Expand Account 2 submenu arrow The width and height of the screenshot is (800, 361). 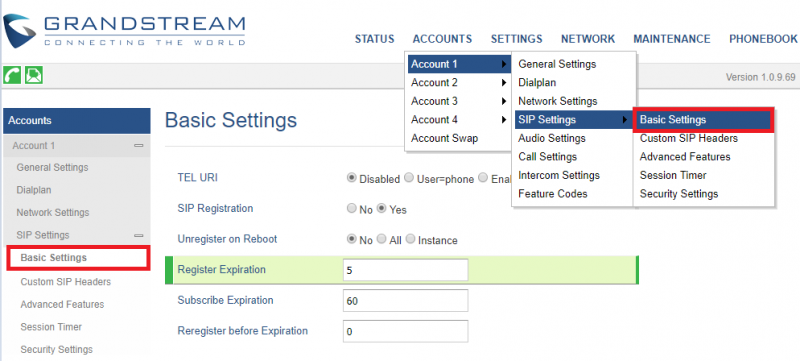[504, 83]
